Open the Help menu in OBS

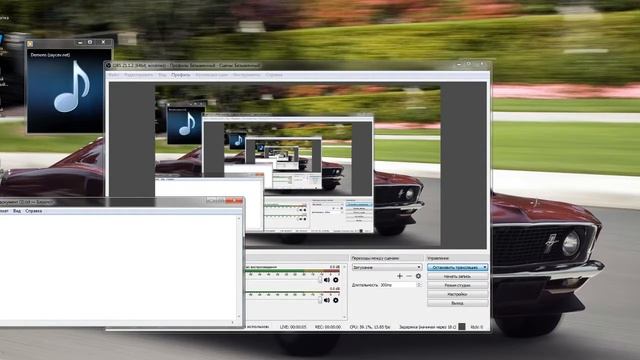coord(274,75)
